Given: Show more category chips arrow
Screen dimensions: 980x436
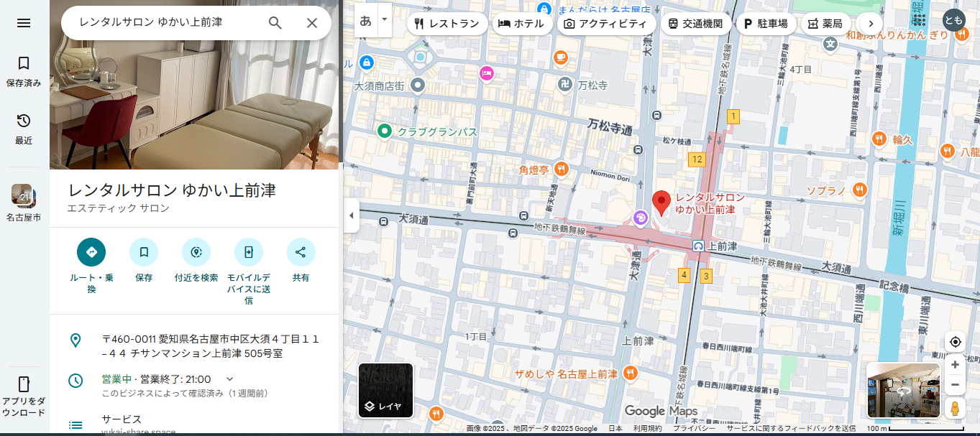Looking at the screenshot, I should (x=871, y=23).
